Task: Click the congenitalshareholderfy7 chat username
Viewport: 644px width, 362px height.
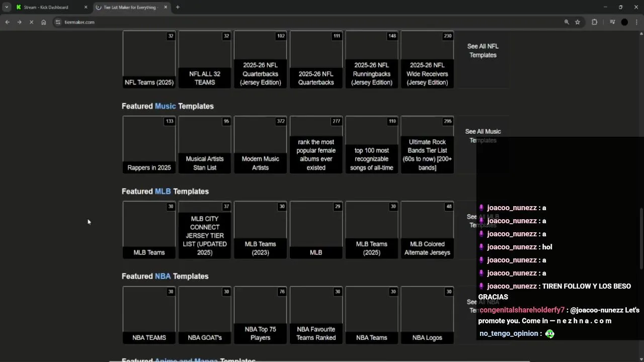Action: (522, 311)
